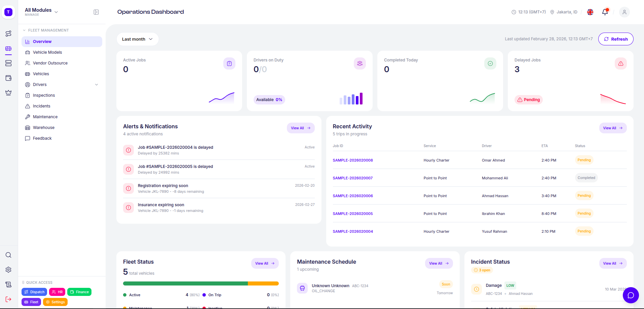Click the logout icon in left rail
The width and height of the screenshot is (644, 309).
tap(8, 299)
